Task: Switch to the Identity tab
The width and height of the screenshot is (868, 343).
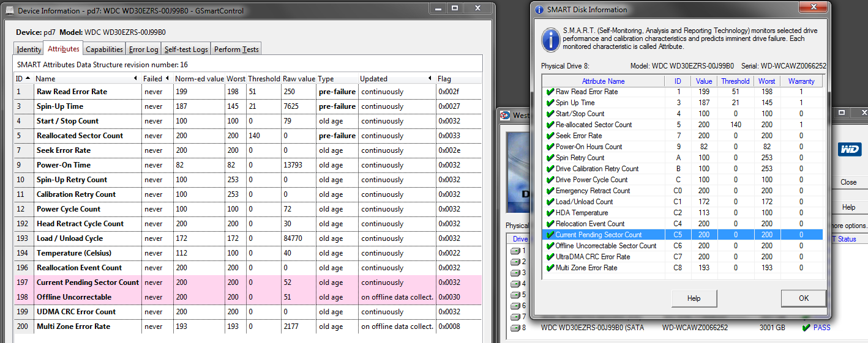Action: 29,50
